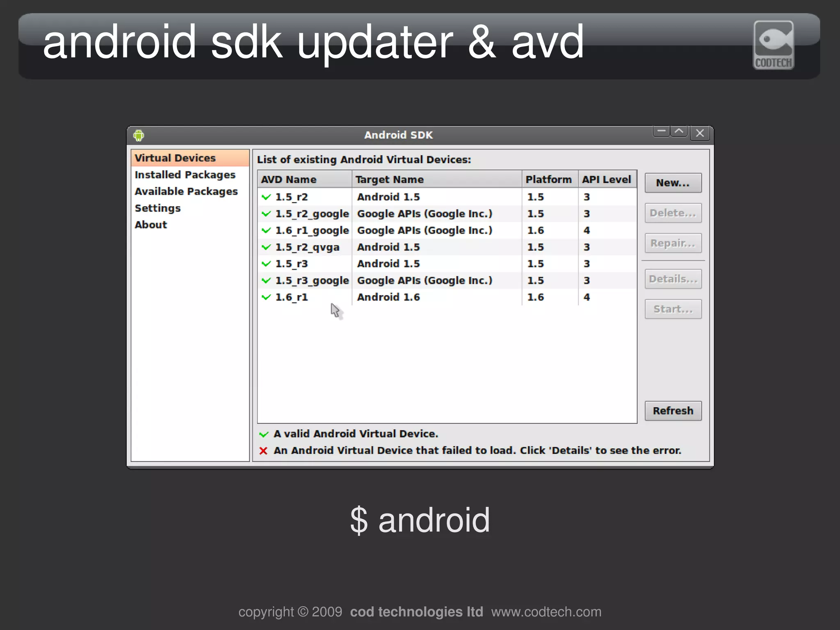Select the 1.5_r3_google AVD name

click(x=312, y=281)
